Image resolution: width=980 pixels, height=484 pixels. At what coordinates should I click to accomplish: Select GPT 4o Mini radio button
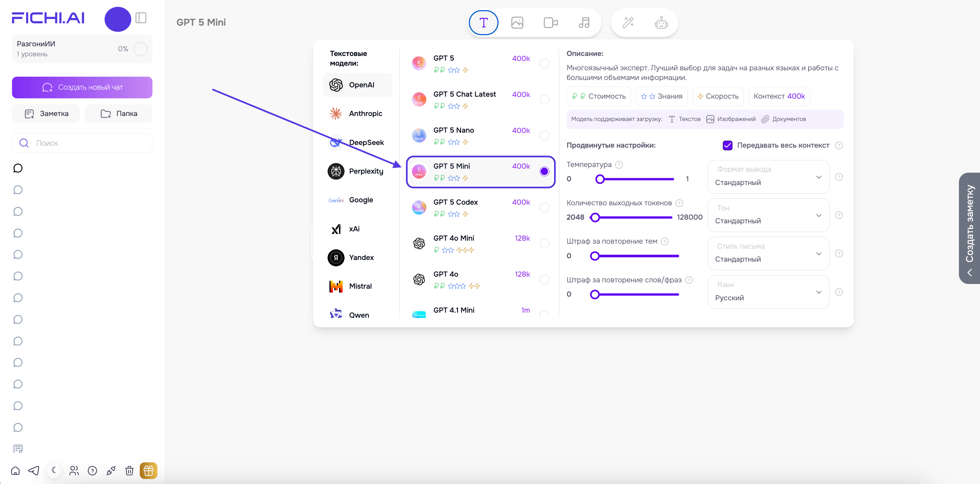[544, 243]
